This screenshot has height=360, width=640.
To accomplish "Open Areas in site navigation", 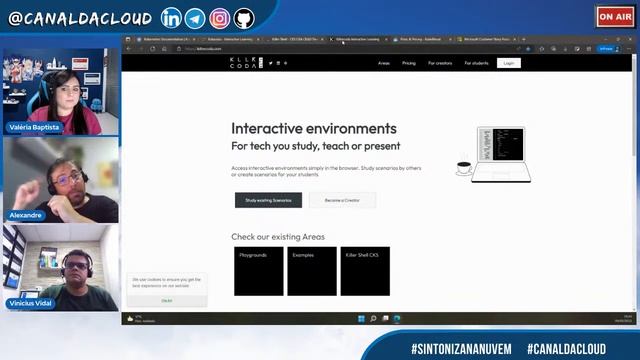I will pyautogui.click(x=384, y=63).
